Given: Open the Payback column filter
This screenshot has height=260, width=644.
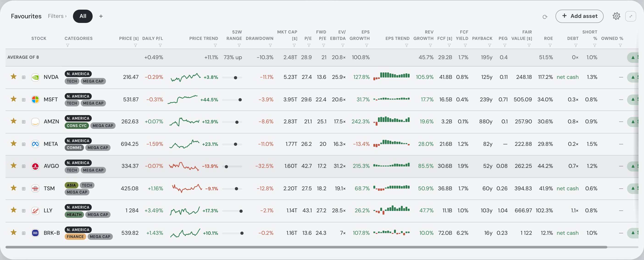Looking at the screenshot, I should pos(489,45).
